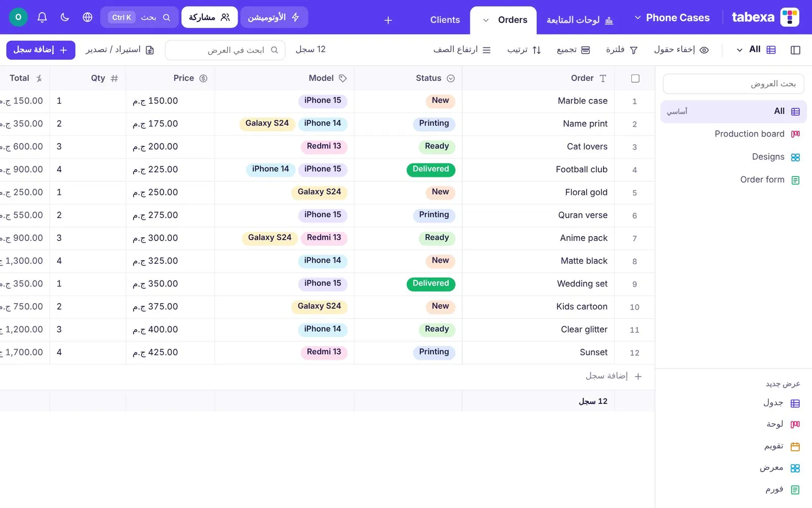Toggle the sidebar panel icon
Viewport: 812px width, 508px height.
[795, 50]
